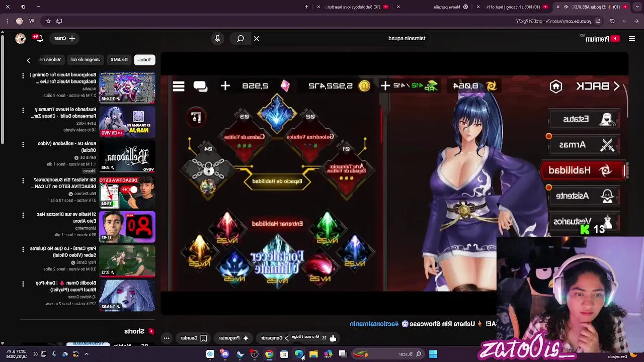Show hidden tray icons with the chevron
This screenshot has height=362, width=644.
(87, 354)
